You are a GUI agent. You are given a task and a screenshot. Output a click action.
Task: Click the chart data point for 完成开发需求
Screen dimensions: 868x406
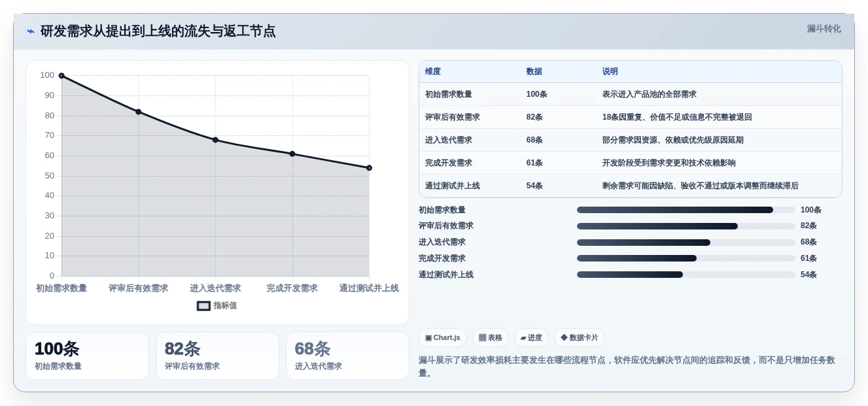[292, 154]
